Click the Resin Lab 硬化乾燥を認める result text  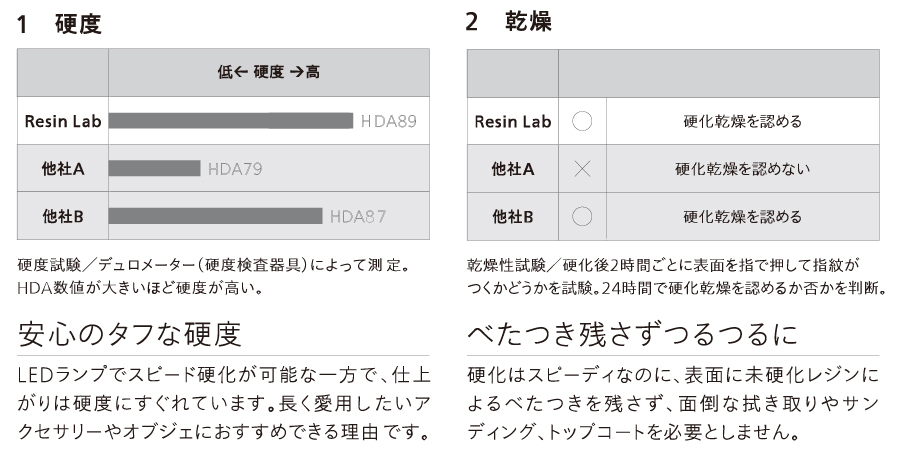(742, 121)
